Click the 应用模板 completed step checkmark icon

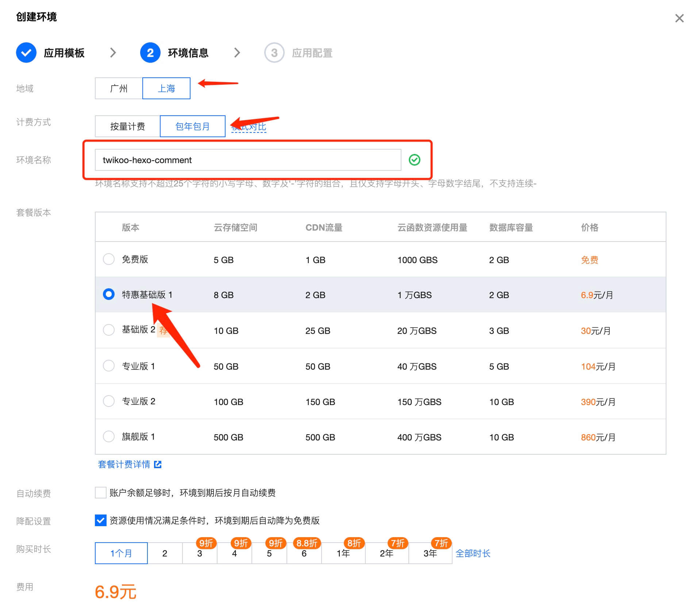[26, 53]
